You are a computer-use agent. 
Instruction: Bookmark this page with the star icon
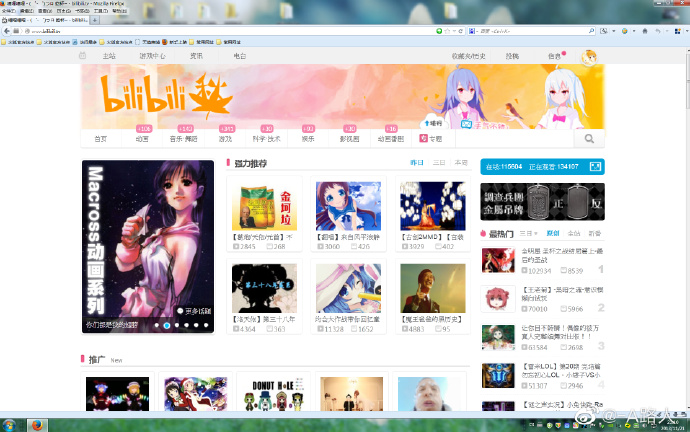447,31
